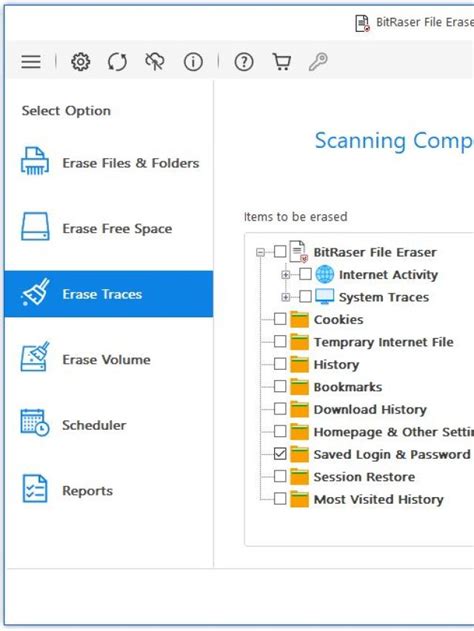The width and height of the screenshot is (474, 631).
Task: Click the Homepage & Other Settings folder icon
Action: tap(299, 431)
